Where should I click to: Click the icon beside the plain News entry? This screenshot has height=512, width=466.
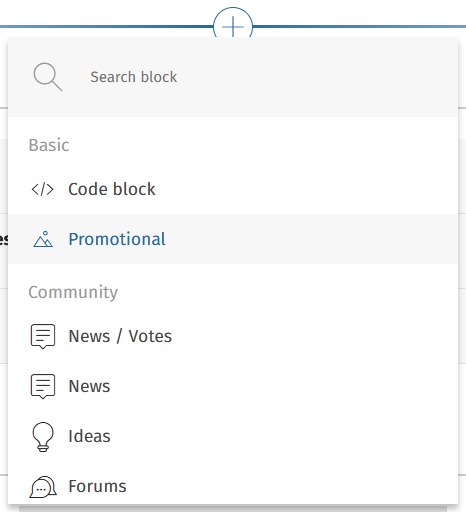43,386
